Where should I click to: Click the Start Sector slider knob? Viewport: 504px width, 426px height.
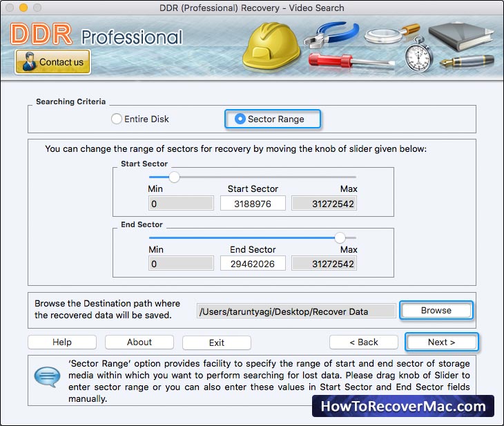174,177
